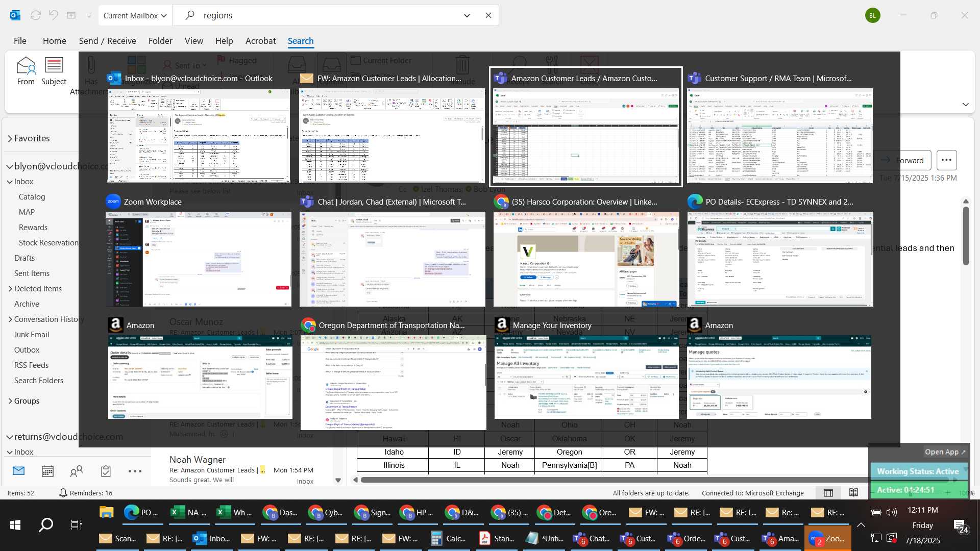Click Open App in the tracker widget
This screenshot has width=980, height=551.
click(945, 452)
